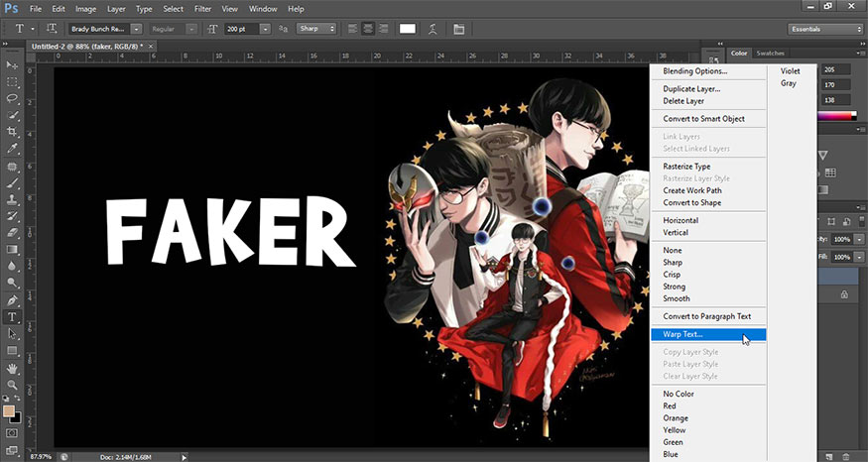Choose Convert to Paragraph Text
Screen dimensions: 868x462
tap(708, 316)
